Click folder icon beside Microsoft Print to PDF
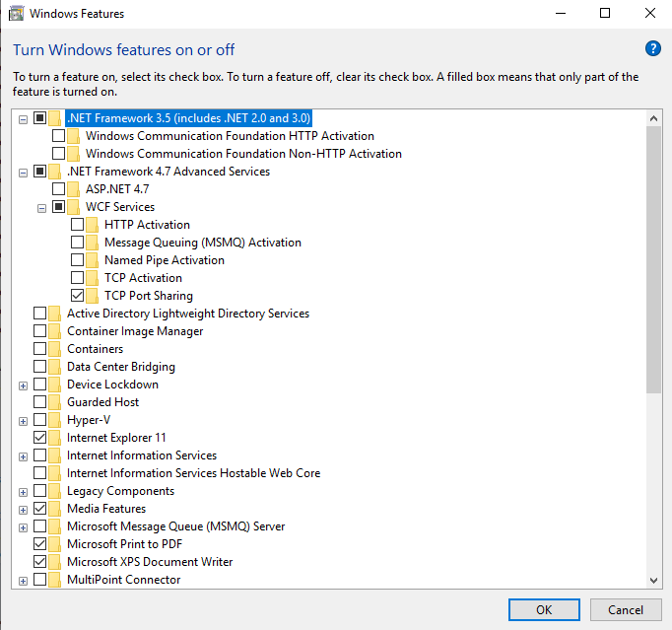This screenshot has height=630, width=672. [x=54, y=544]
